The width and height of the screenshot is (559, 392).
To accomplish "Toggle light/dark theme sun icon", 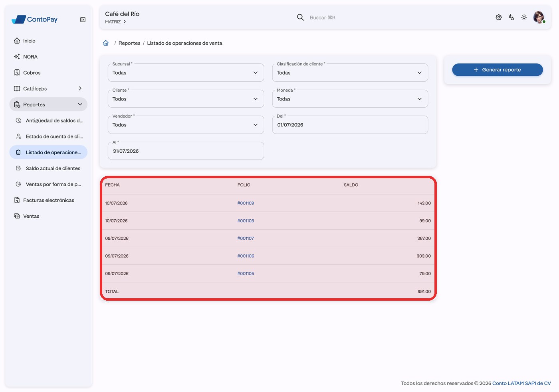I will click(x=524, y=17).
